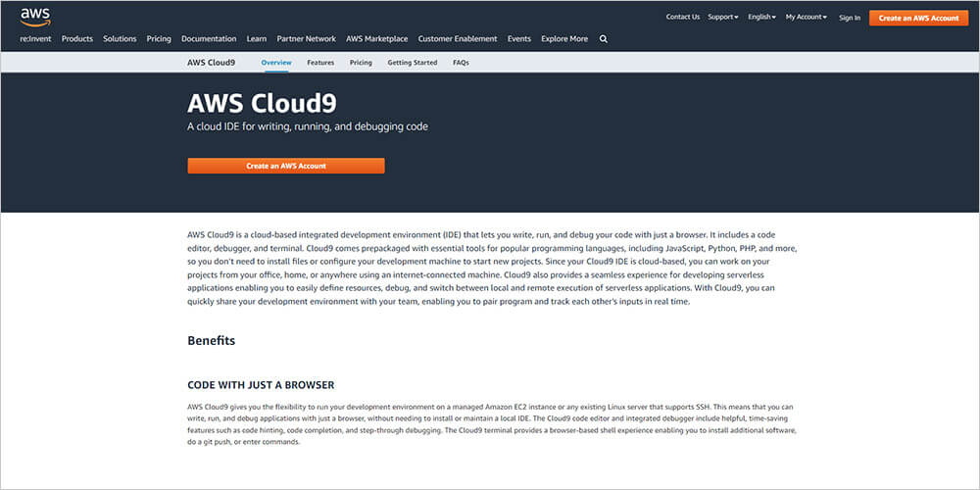Click the tagline "A cloud IDE for writing, running, and debugging code"
Image resolution: width=980 pixels, height=490 pixels.
[308, 126]
